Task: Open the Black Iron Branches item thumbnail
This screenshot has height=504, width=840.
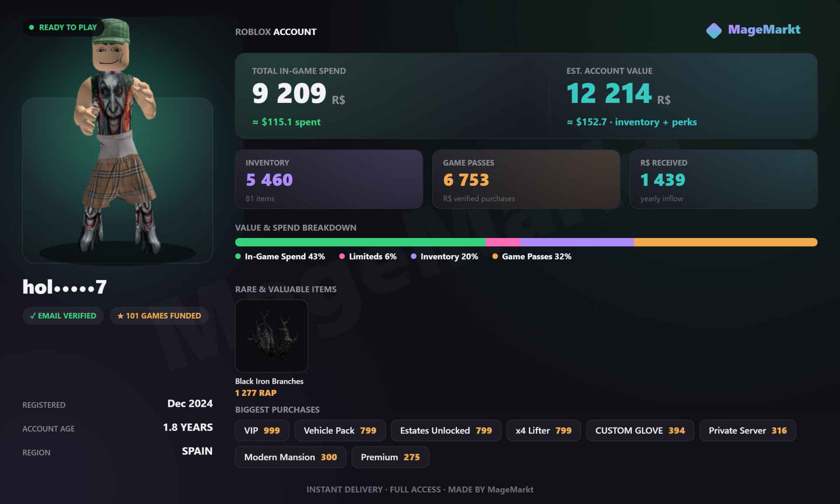Action: 271,336
